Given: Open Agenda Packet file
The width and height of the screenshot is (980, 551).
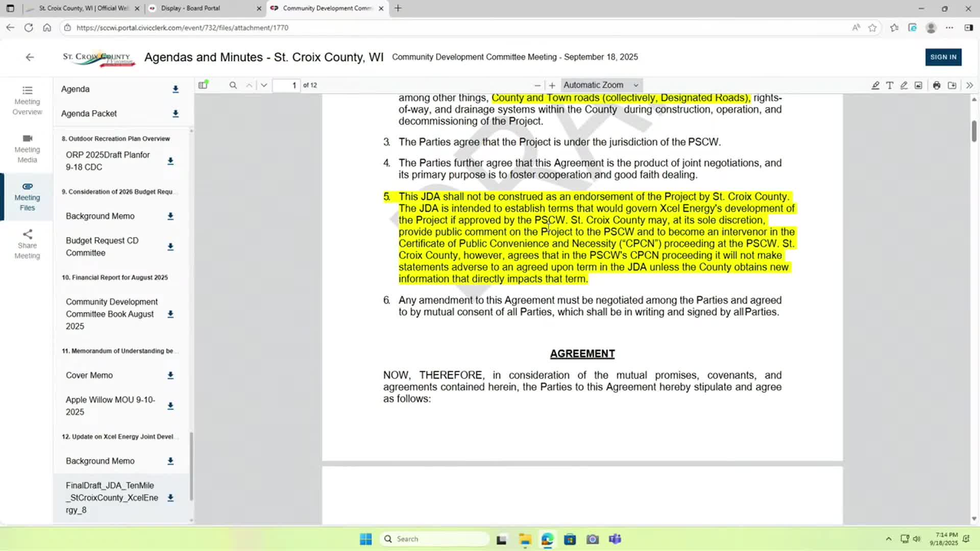Looking at the screenshot, I should pos(89,114).
